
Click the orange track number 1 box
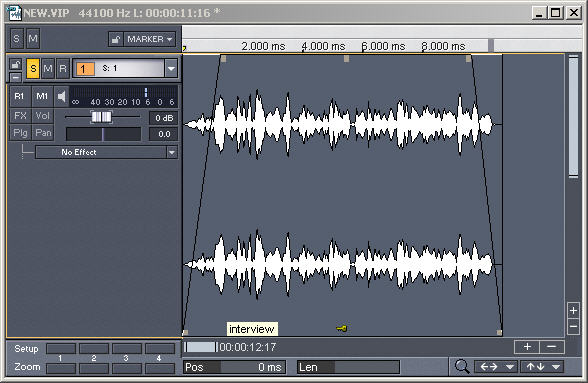pos(85,69)
